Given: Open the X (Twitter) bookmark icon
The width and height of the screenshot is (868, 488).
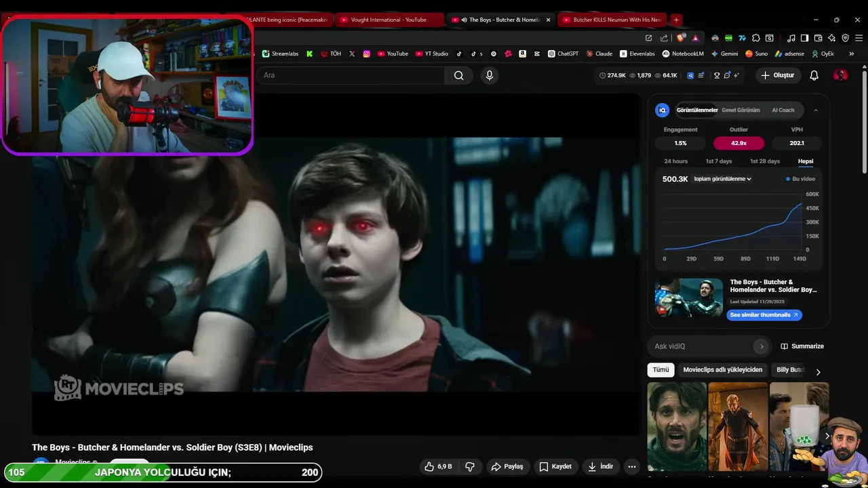Looking at the screenshot, I should [x=352, y=54].
